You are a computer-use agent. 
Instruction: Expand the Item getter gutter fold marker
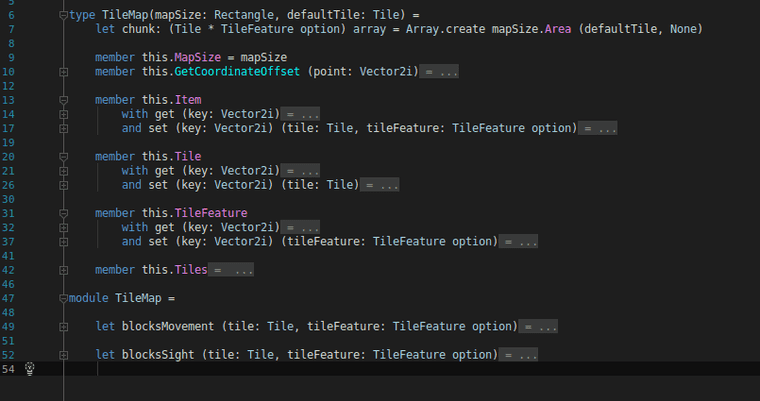coord(63,114)
